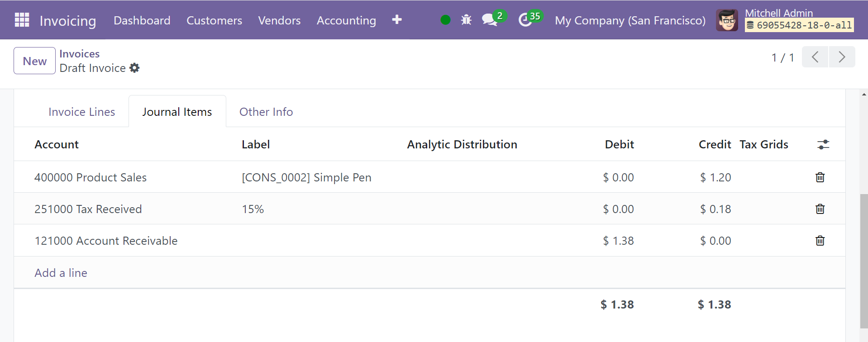Image resolution: width=868 pixels, height=342 pixels.
Task: Click the Credit column header
Action: point(715,144)
